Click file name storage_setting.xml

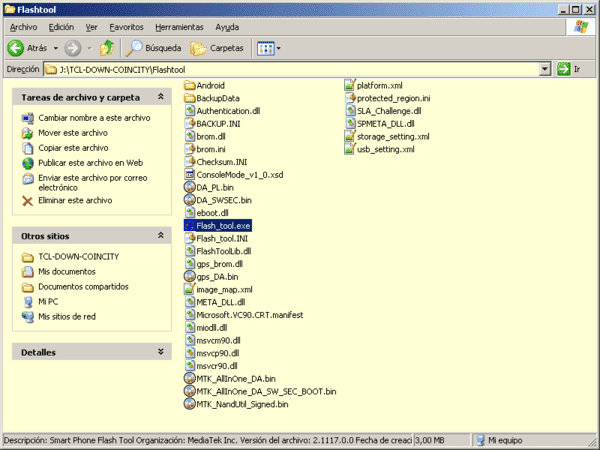393,137
